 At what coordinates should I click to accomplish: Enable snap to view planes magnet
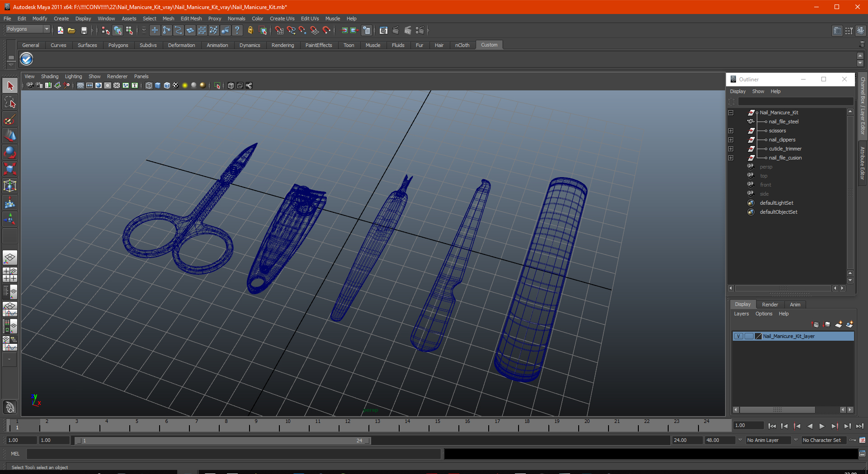pyautogui.click(x=315, y=30)
